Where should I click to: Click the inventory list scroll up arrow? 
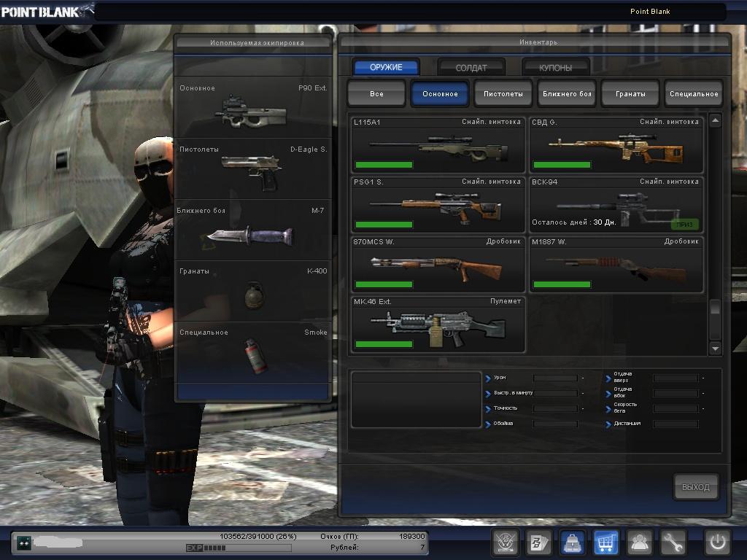tap(715, 120)
